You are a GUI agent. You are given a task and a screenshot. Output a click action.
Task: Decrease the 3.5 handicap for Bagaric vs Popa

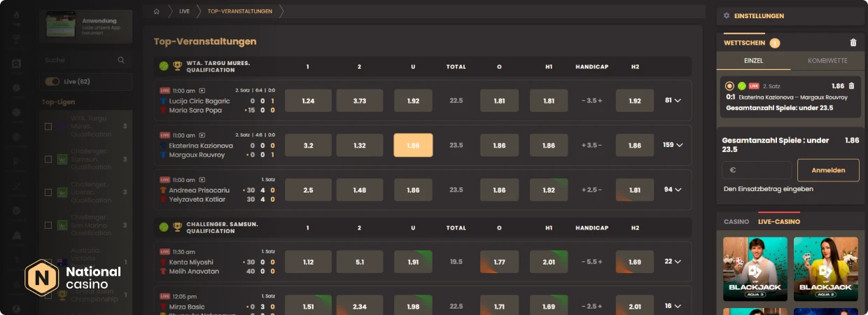pos(584,101)
